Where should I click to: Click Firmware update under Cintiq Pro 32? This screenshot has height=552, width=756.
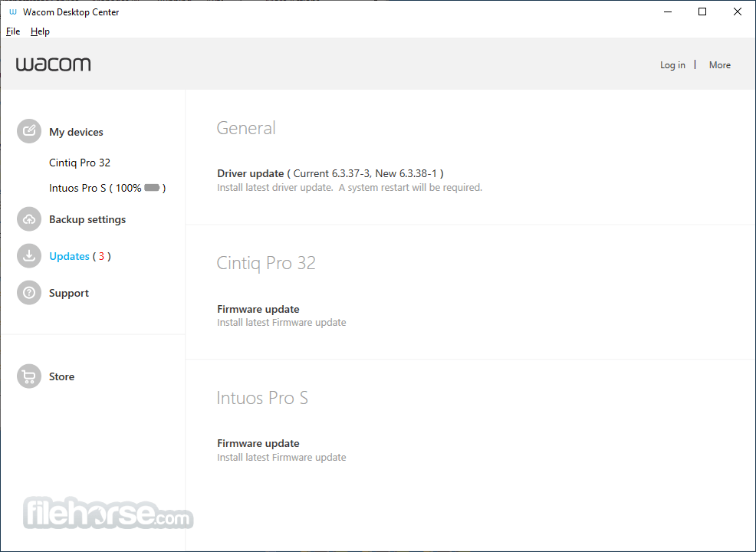258,309
